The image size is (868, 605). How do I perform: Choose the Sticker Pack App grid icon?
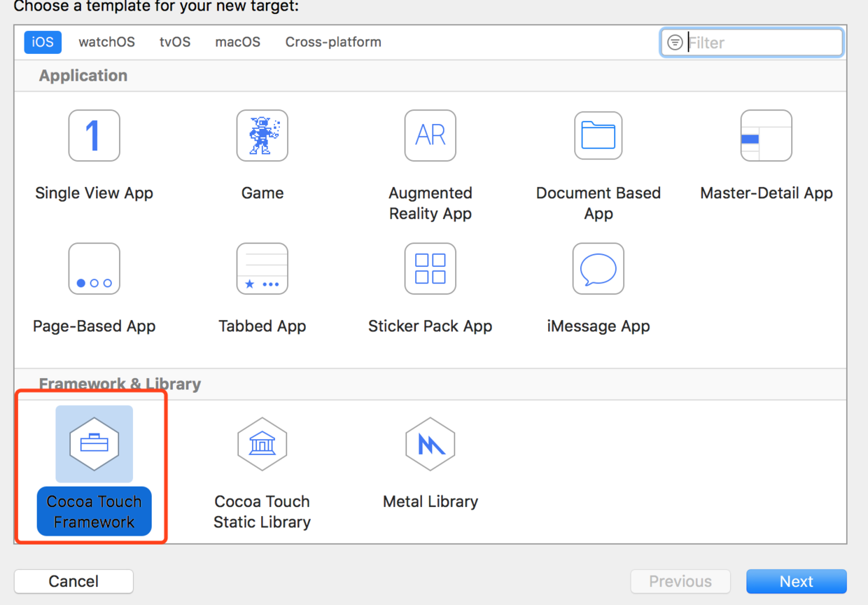[x=430, y=269]
